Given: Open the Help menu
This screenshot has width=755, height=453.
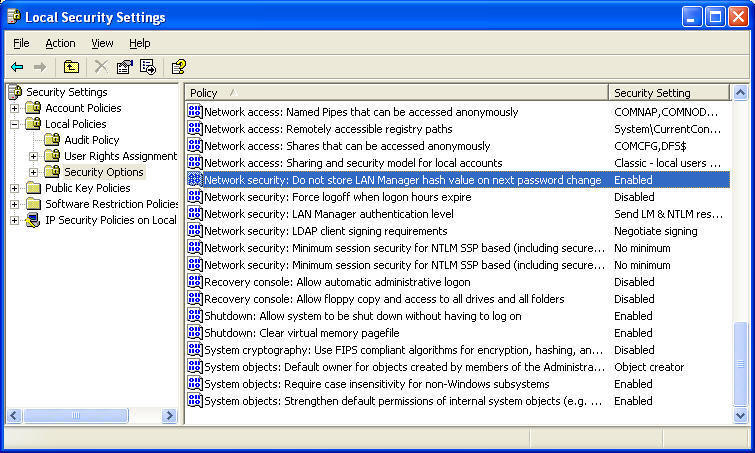Looking at the screenshot, I should click(140, 43).
